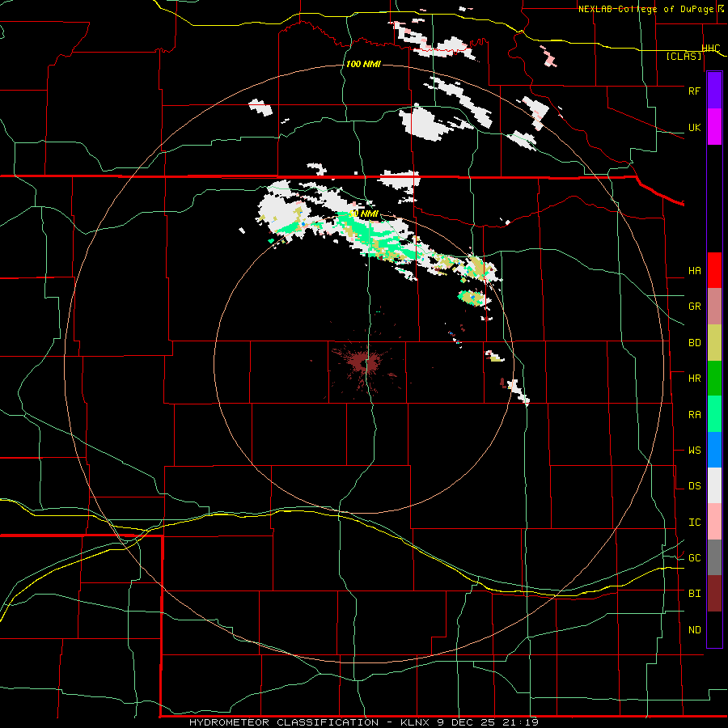Click the HA legend label

click(694, 271)
